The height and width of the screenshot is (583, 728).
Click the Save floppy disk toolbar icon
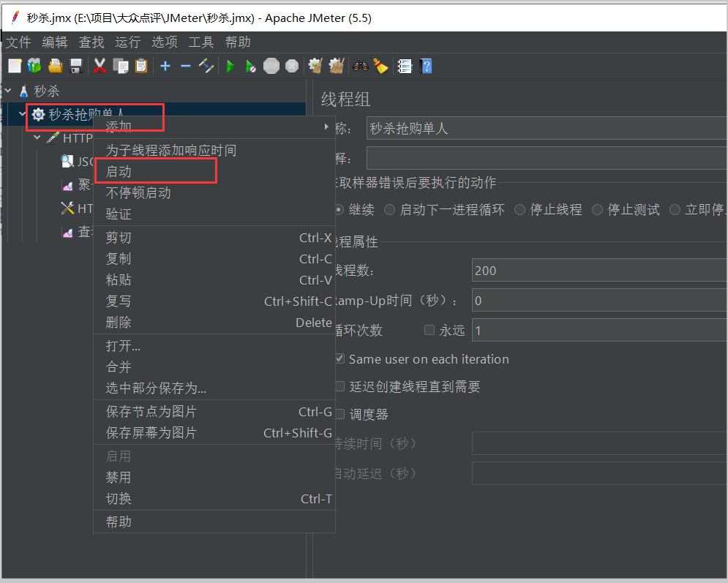click(76, 67)
